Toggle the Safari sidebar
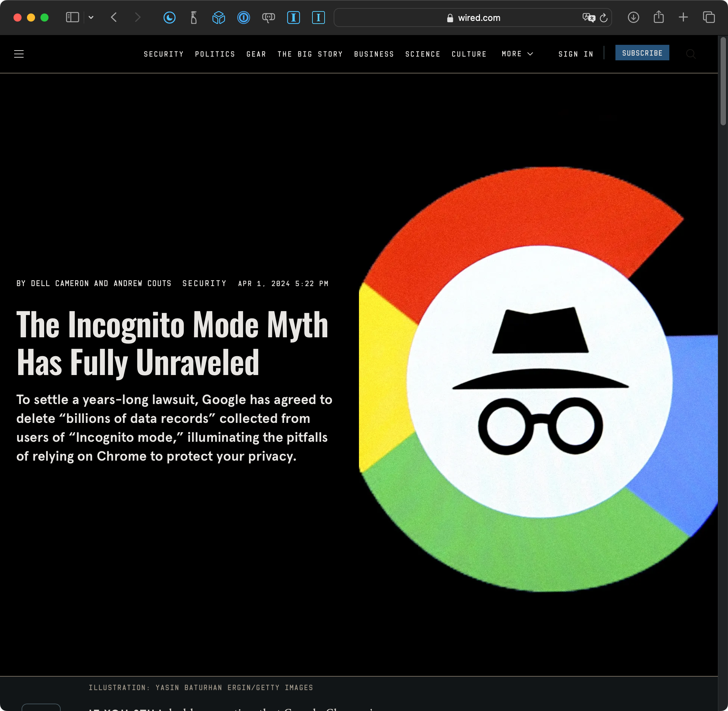The height and width of the screenshot is (711, 728). click(72, 18)
